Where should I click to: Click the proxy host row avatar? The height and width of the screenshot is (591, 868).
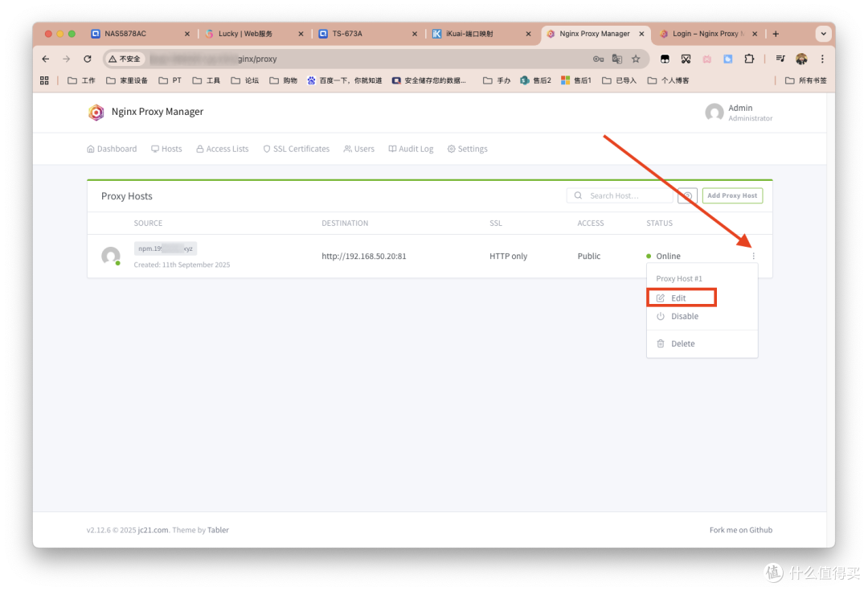point(111,256)
